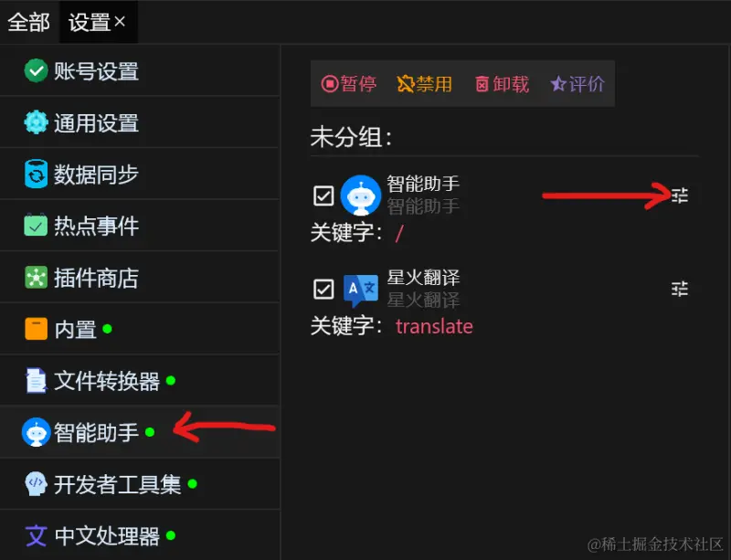Click the 卸载 uninstall button
731x560 pixels.
coord(502,84)
